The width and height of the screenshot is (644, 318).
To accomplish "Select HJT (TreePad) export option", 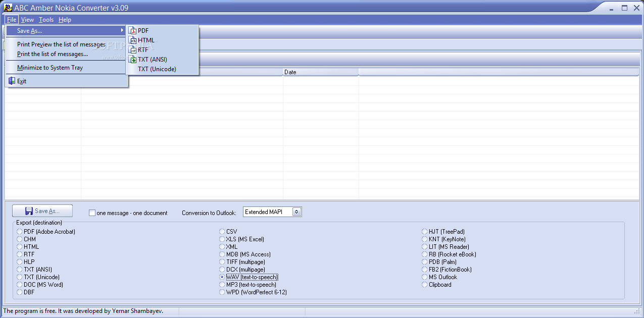I will [x=443, y=232].
